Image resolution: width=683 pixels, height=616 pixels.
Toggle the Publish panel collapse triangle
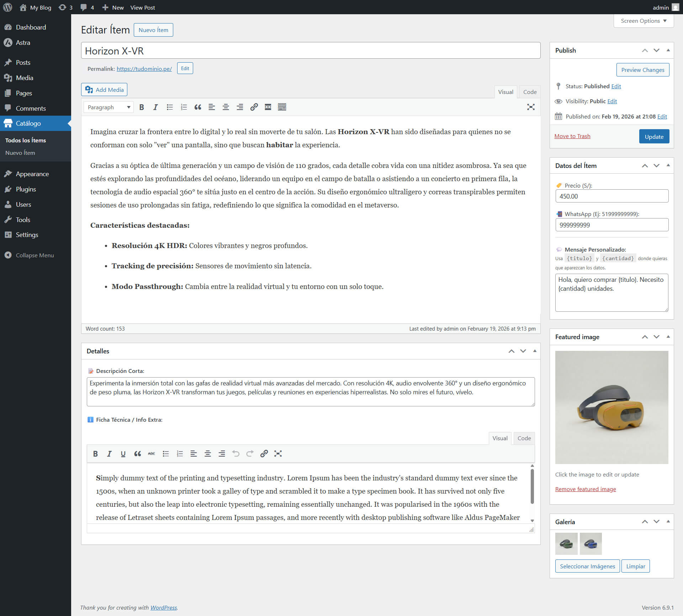pos(668,51)
